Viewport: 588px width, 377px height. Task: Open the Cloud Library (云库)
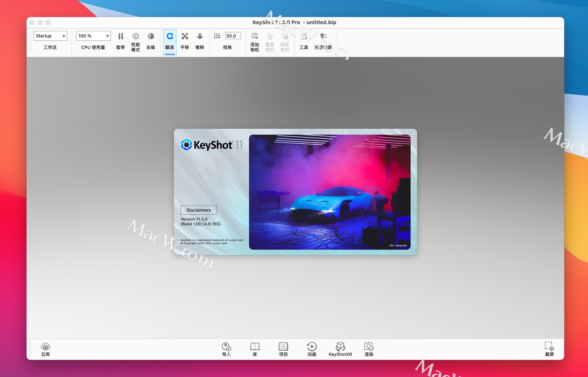(45, 349)
